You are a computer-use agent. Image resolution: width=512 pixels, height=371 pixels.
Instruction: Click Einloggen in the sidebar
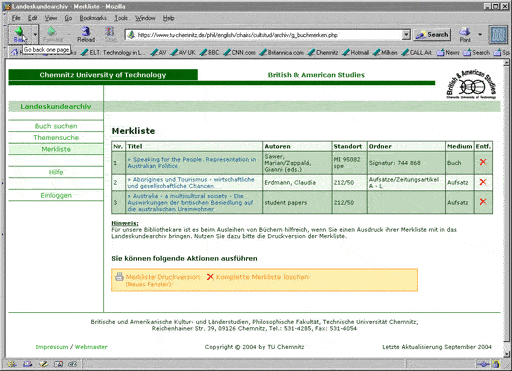point(56,195)
